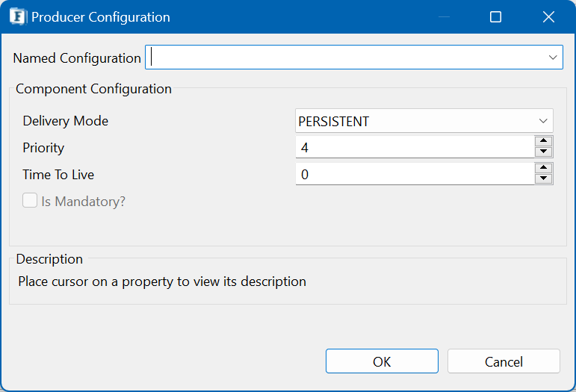Expand the Named Configuration dropdown arrow
Screen dimensions: 576x392
tap(553, 57)
